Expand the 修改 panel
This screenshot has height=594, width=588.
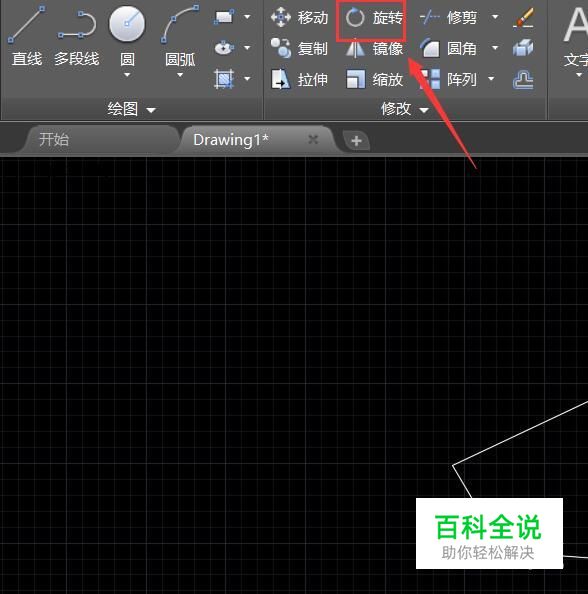point(405,109)
